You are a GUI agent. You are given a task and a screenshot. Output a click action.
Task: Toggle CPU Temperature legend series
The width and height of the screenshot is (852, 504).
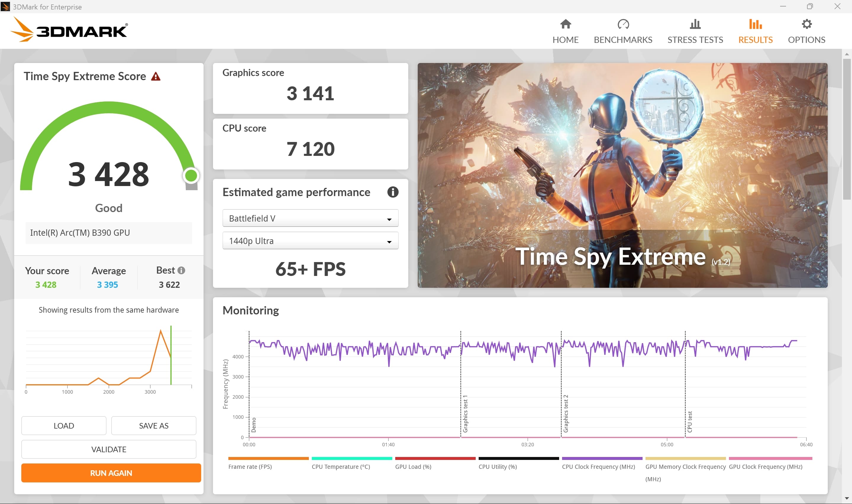341,466
